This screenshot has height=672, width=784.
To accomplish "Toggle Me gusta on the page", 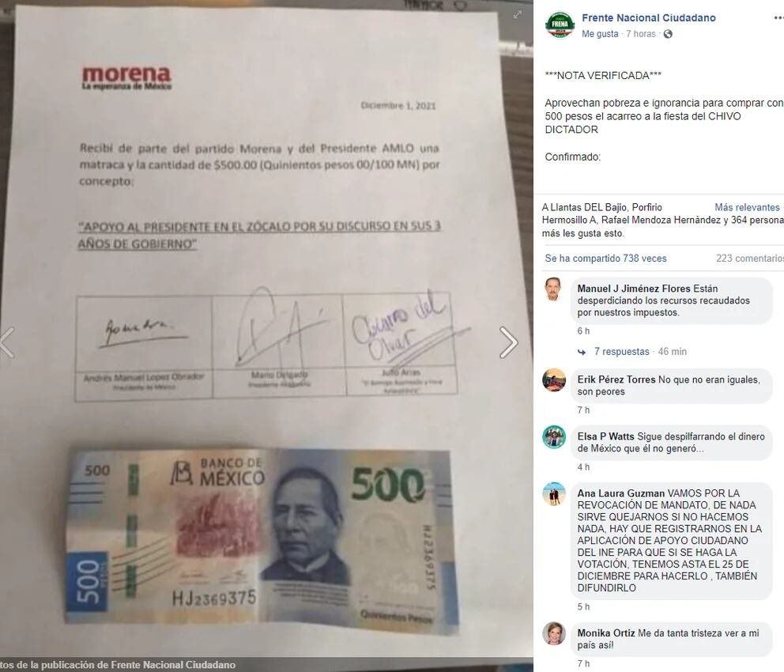I will click(x=600, y=34).
